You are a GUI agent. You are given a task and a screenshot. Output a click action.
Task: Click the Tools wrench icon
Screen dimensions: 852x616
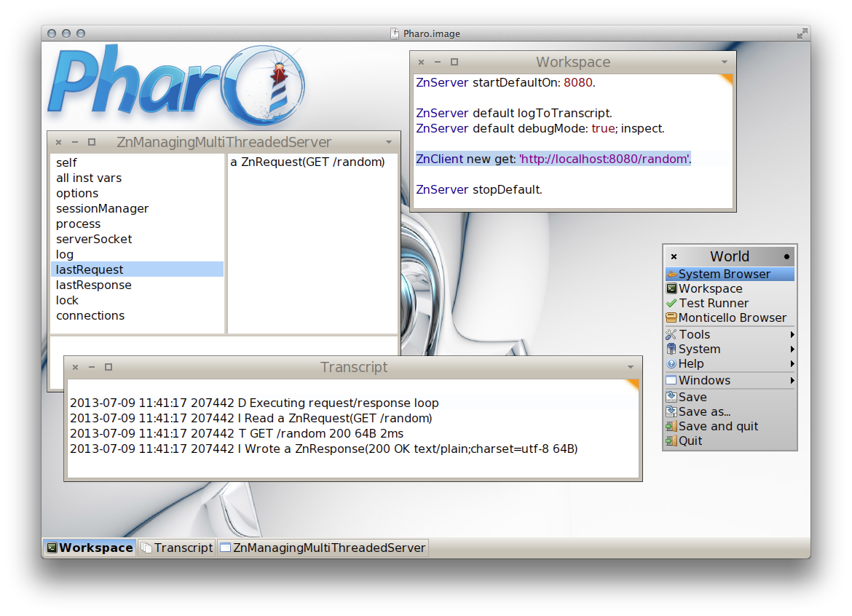[671, 335]
